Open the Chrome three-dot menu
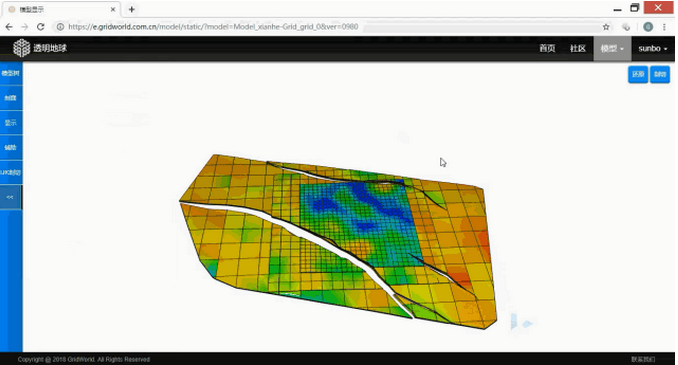 coord(664,27)
